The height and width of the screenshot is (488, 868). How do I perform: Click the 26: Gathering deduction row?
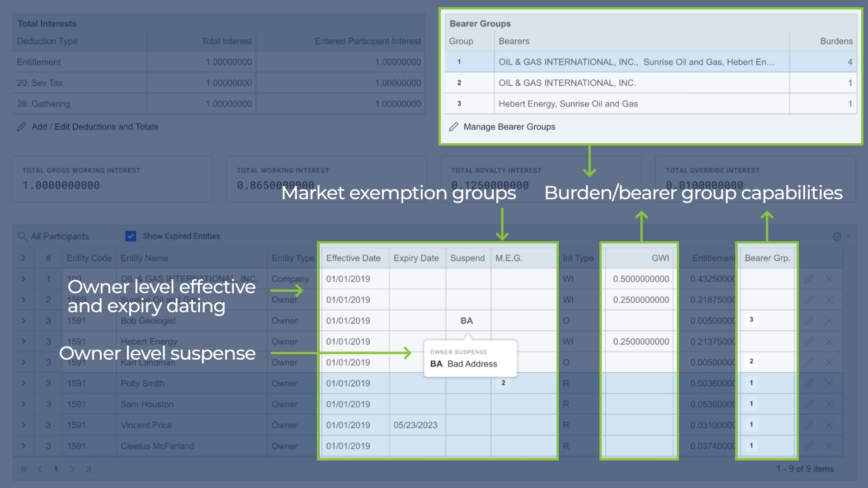219,103
